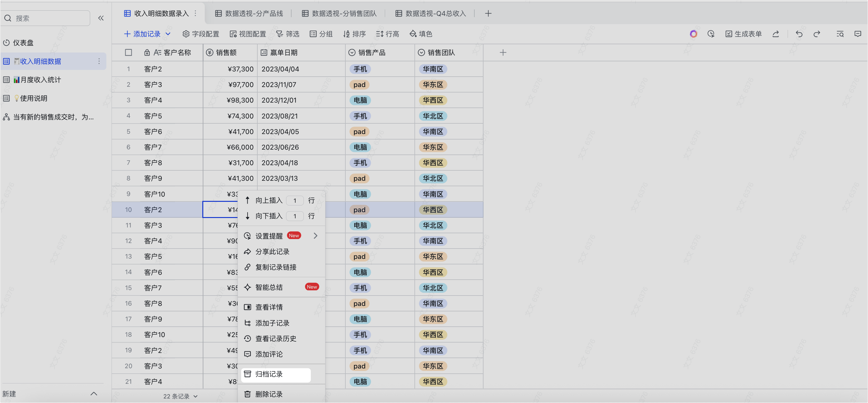This screenshot has width=868, height=403.
Task: Open options menu of 收入明细数据录入 tab
Action: click(195, 13)
